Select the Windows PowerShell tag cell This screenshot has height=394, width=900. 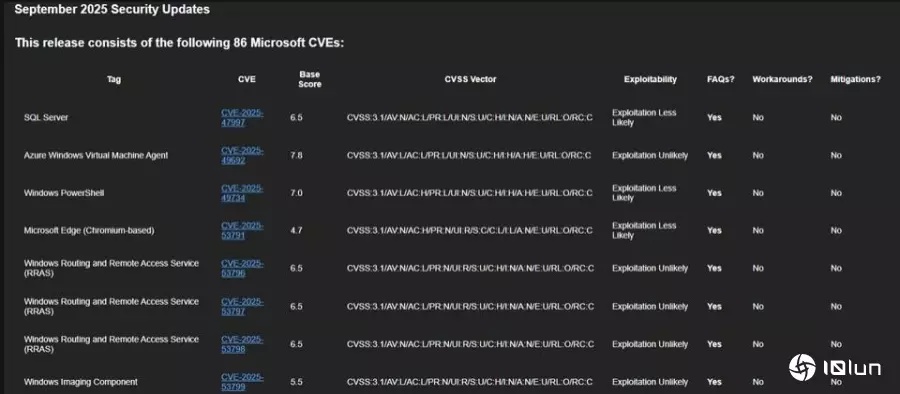click(64, 193)
